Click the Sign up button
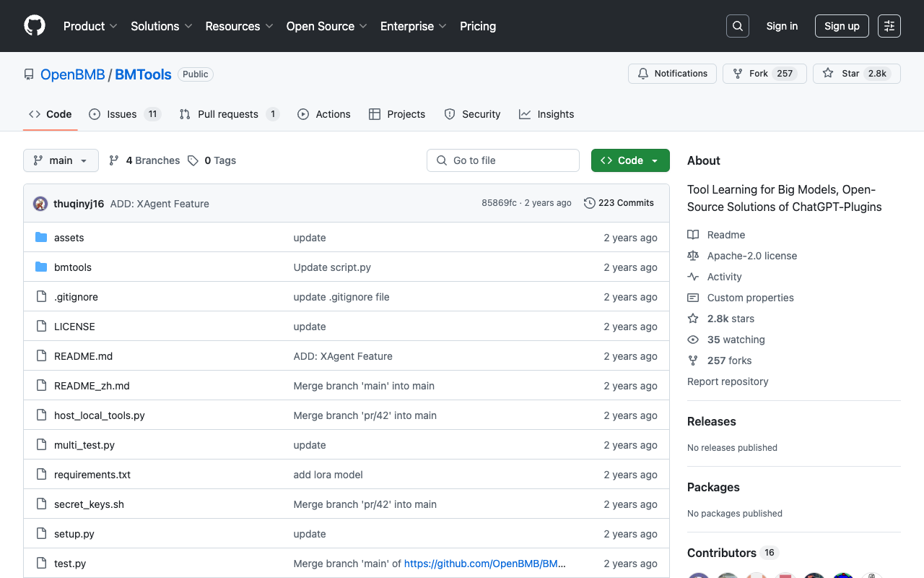This screenshot has width=924, height=578. pyautogui.click(x=842, y=26)
